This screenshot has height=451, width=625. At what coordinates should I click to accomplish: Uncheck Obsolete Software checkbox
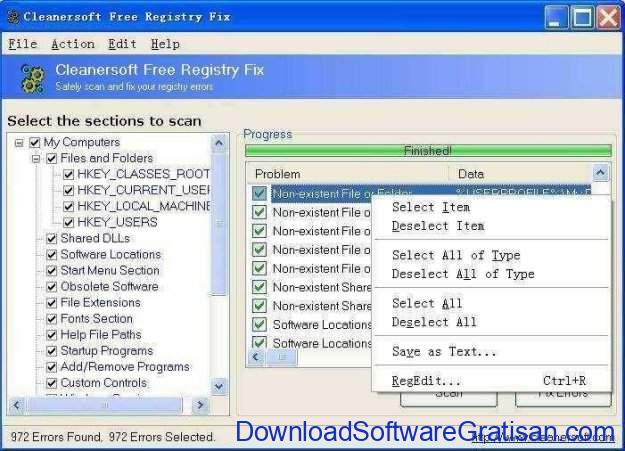point(51,286)
